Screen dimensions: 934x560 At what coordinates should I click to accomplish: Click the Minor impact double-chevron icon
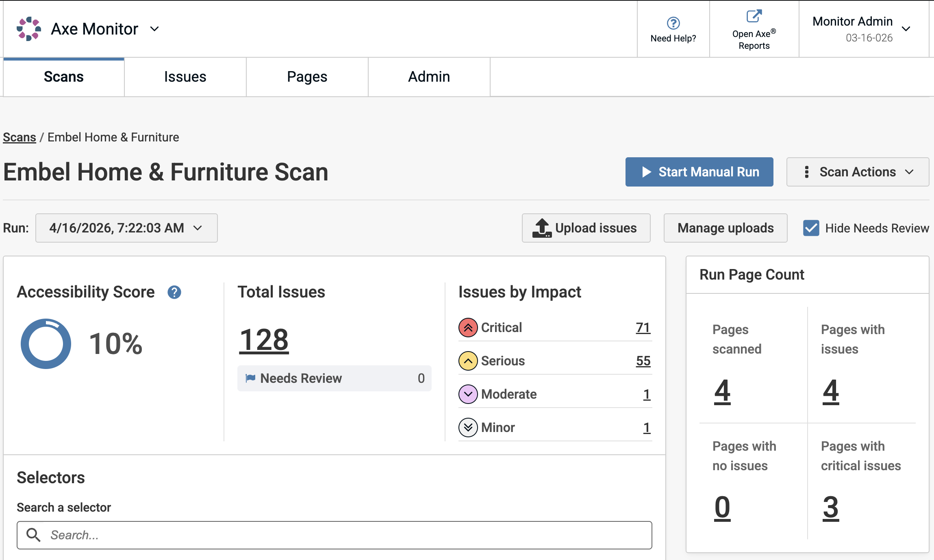click(468, 428)
